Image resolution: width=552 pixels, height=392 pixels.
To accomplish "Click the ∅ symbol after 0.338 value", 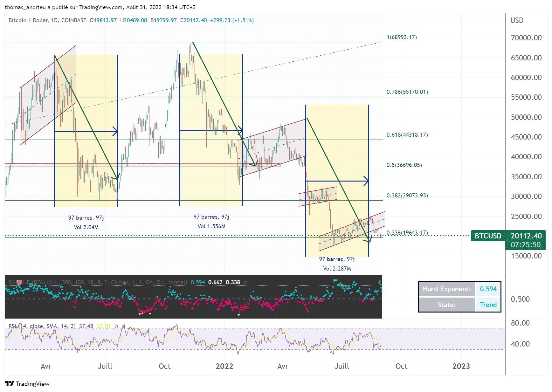I will [245, 282].
